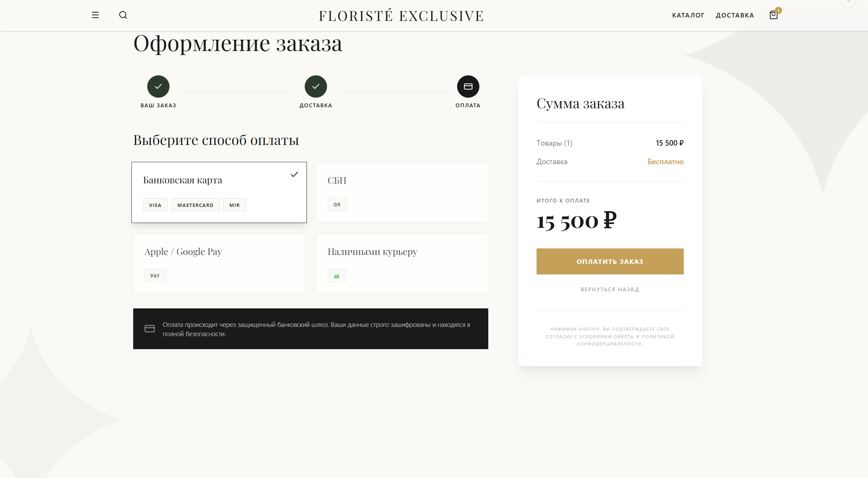Click the MASTERCARD badge
The image size is (868, 478).
(x=195, y=205)
